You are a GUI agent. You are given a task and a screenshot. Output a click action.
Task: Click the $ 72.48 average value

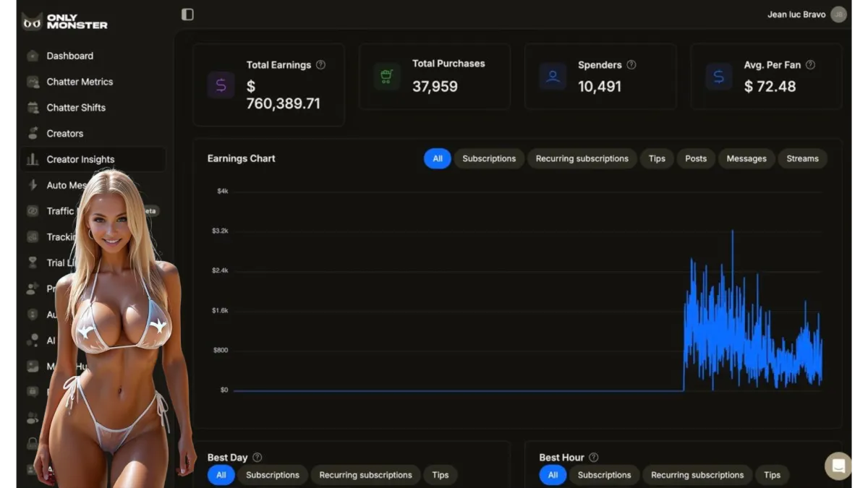tap(770, 87)
